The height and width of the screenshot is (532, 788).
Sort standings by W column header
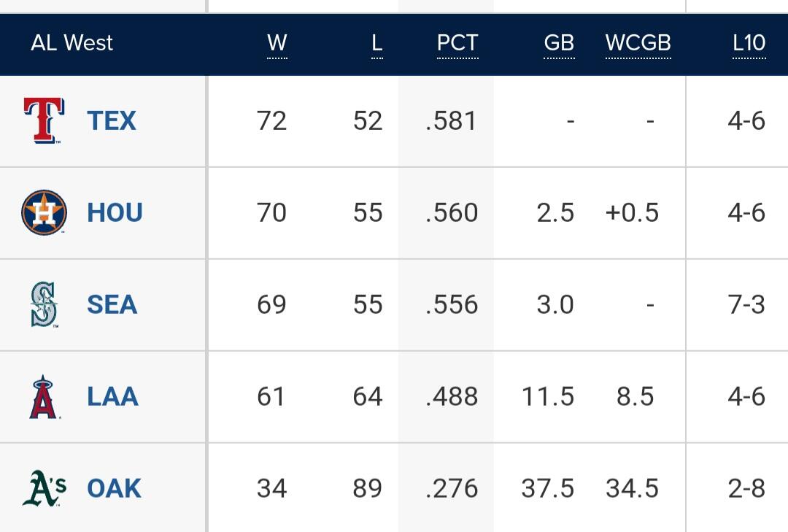tap(277, 43)
